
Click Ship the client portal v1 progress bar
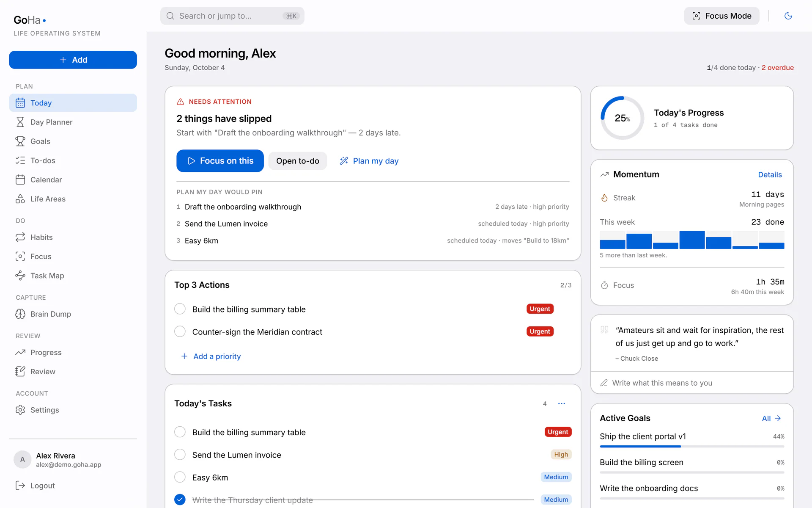(x=692, y=446)
